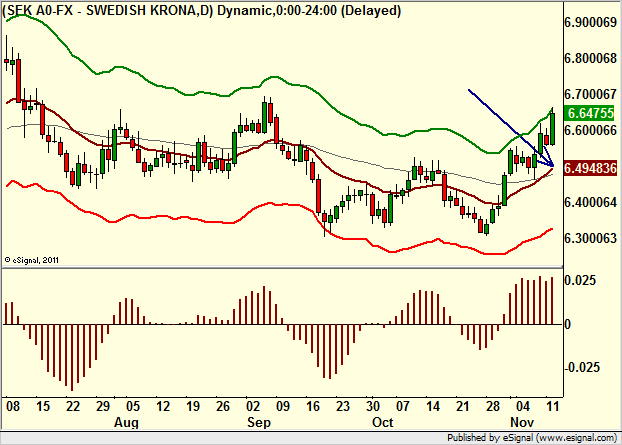Viewport: 622px width, 445px height.
Task: Click the Sep month label
Action: click(x=259, y=422)
